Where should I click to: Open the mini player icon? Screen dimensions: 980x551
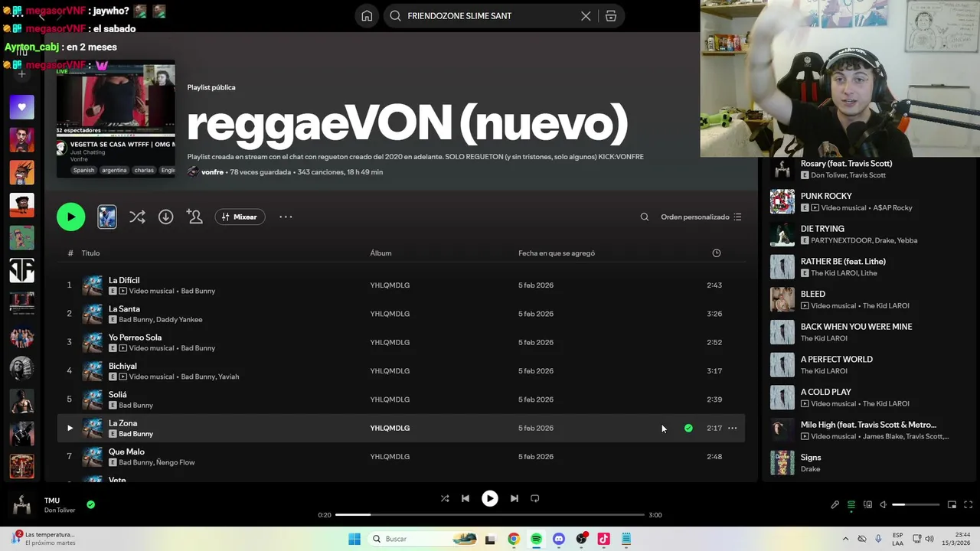click(x=952, y=505)
